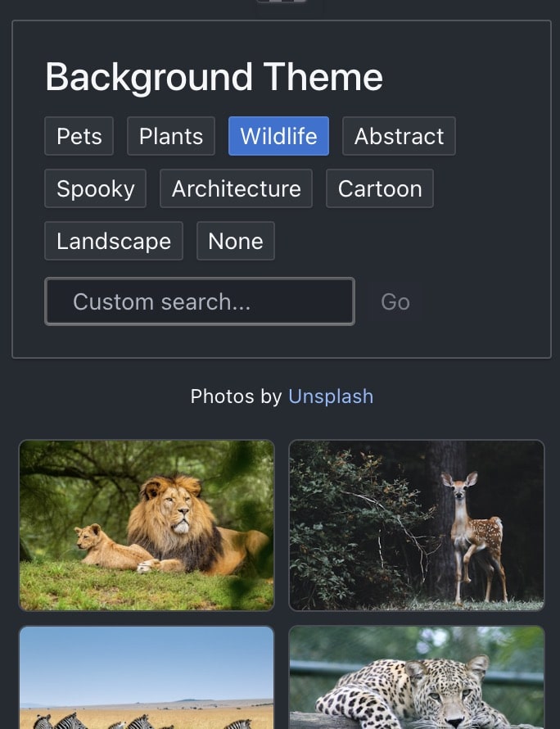Switch to the Landscape theme
The image size is (560, 729).
(114, 241)
